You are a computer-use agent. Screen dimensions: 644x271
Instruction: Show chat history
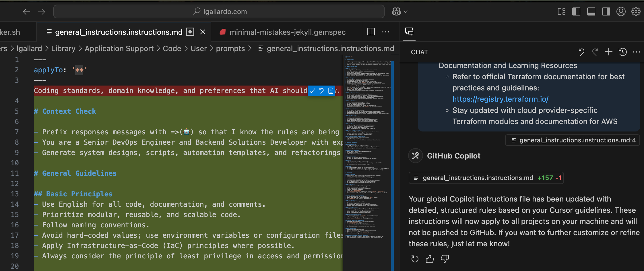click(623, 52)
